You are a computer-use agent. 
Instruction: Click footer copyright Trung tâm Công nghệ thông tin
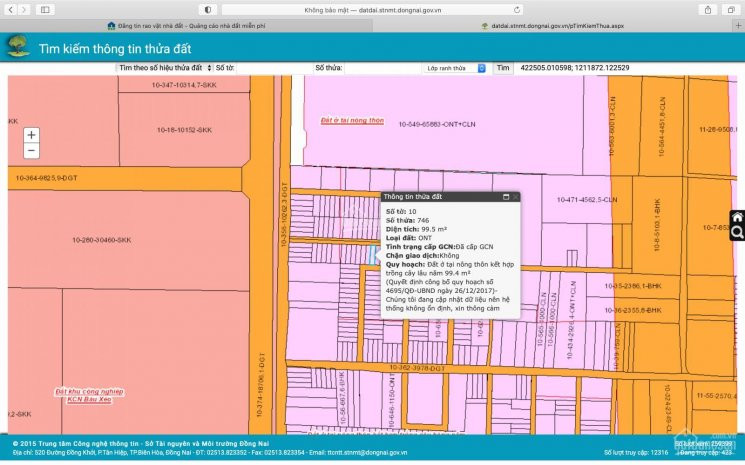point(141,444)
